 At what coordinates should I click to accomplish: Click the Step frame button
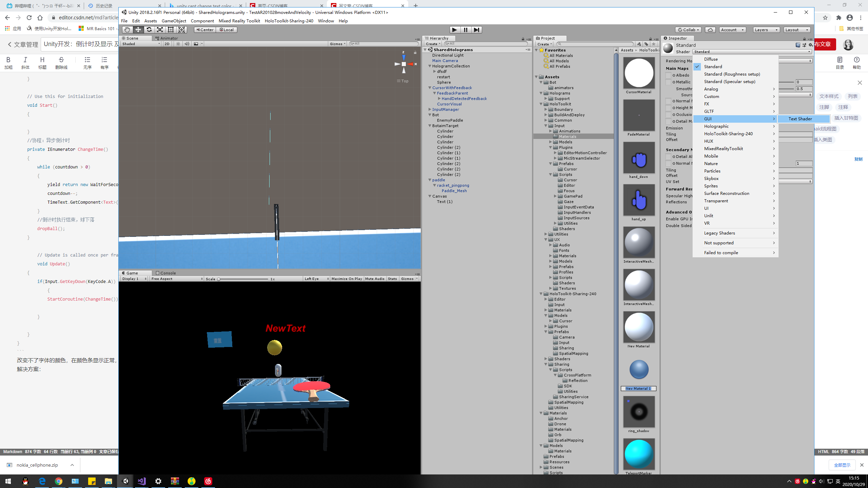(x=476, y=30)
